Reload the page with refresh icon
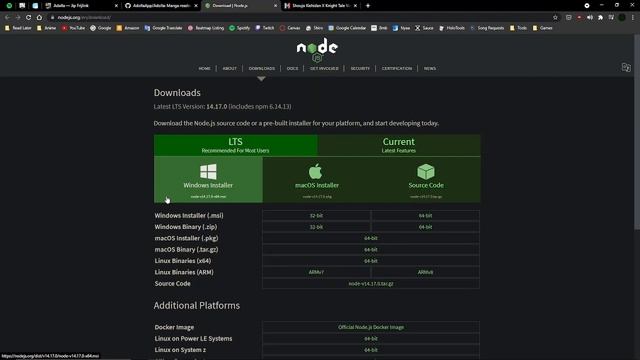The image size is (640, 360). tap(29, 18)
